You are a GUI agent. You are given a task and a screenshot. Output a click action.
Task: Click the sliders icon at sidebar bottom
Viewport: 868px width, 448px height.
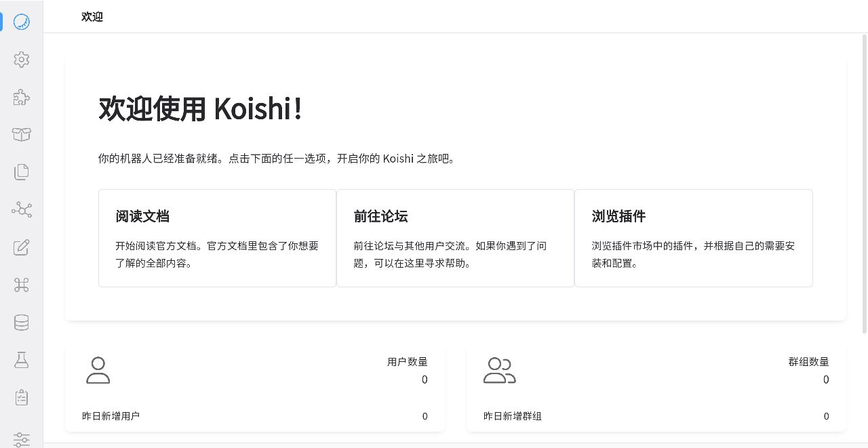coord(22,438)
